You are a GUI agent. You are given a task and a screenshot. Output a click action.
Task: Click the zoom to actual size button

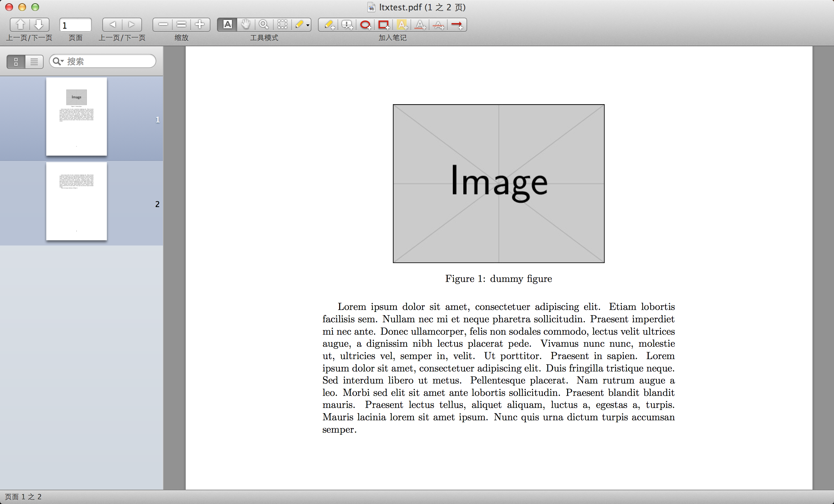(181, 25)
